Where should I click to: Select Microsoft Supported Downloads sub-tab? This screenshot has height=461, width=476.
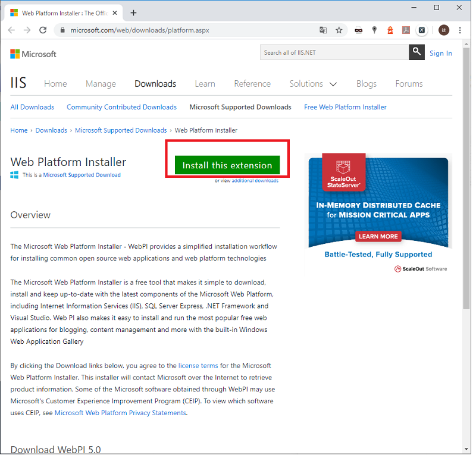point(240,107)
